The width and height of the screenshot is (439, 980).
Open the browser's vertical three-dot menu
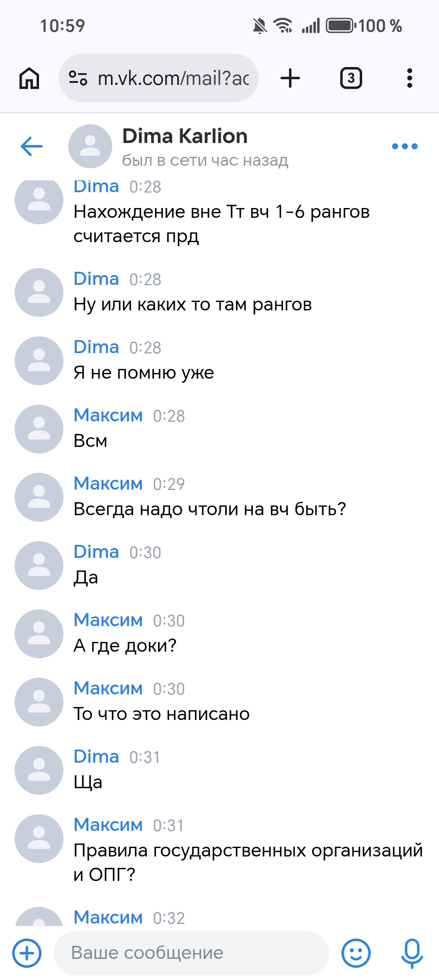click(409, 78)
